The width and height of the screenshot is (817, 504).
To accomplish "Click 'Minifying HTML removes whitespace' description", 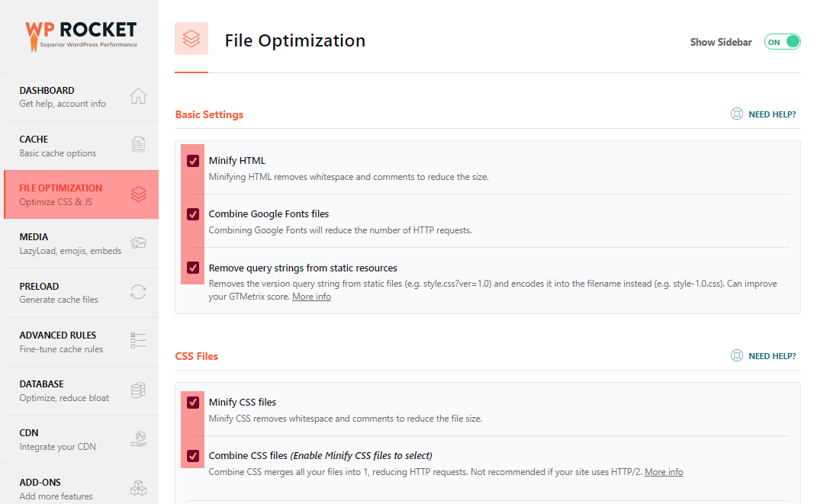I will 349,177.
